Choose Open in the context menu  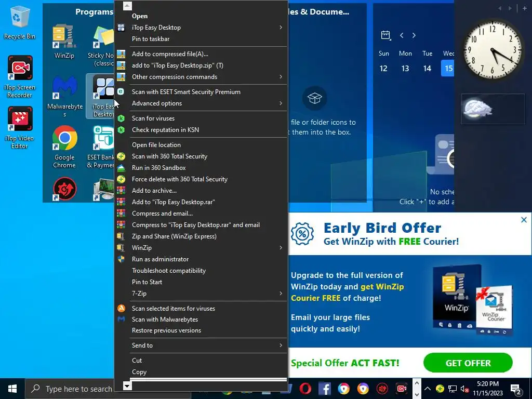point(201,16)
